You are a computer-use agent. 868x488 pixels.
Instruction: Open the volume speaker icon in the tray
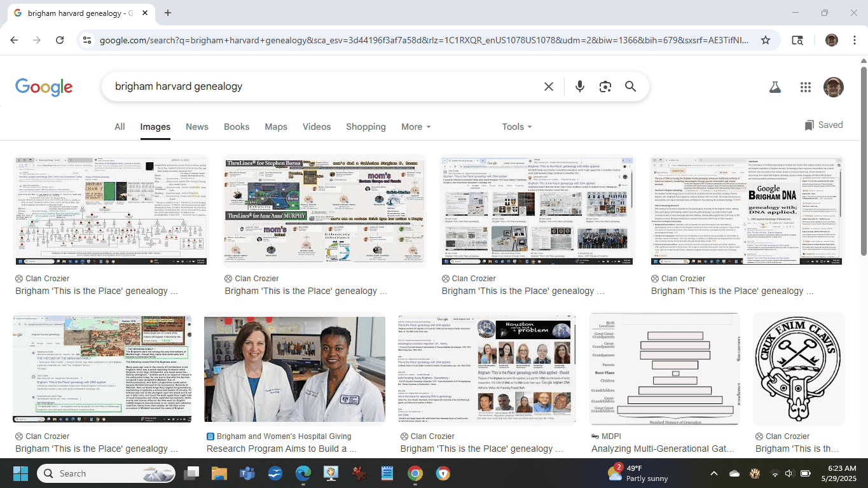click(790, 473)
